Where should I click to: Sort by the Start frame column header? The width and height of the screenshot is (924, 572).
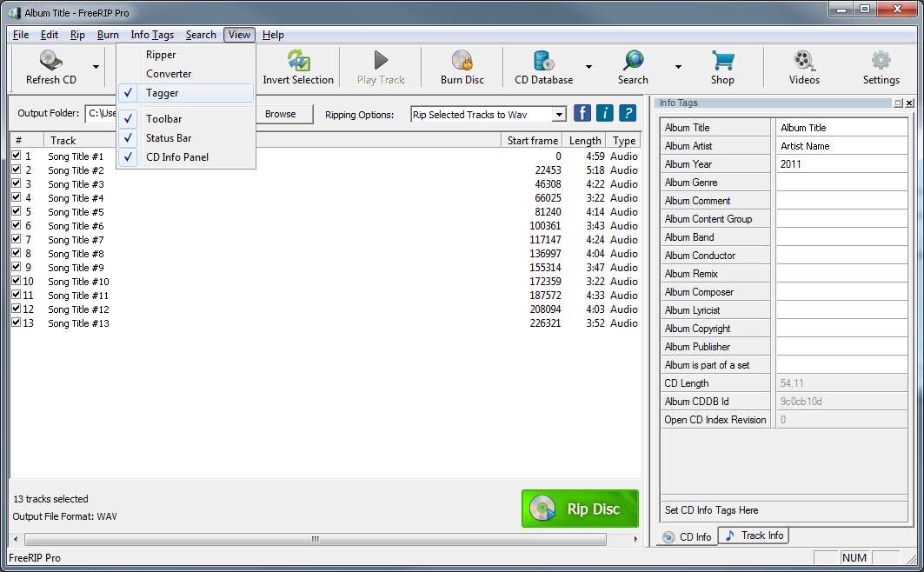[x=533, y=140]
